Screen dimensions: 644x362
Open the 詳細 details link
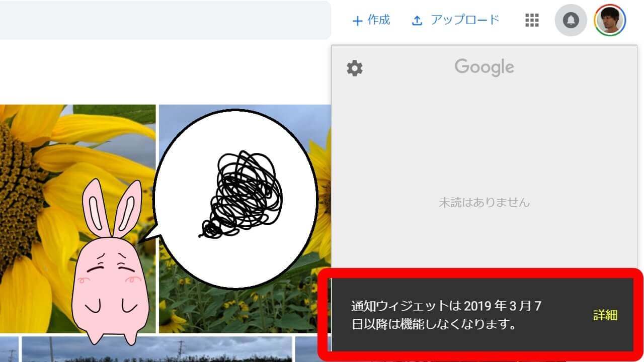pos(605,315)
